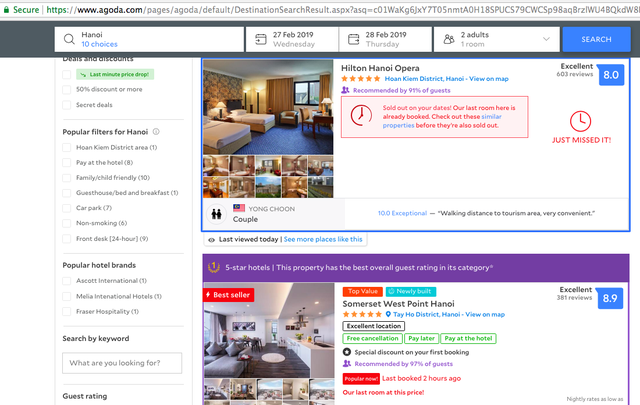This screenshot has height=405, width=640.
Task: Click the Hilton five-star rating stars
Action: [360, 79]
